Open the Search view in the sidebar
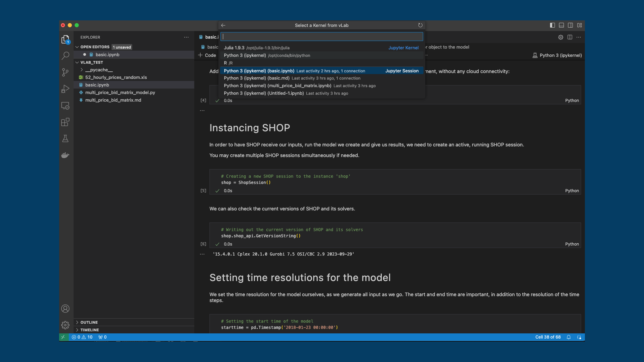Viewport: 644px width, 362px height. (65, 56)
